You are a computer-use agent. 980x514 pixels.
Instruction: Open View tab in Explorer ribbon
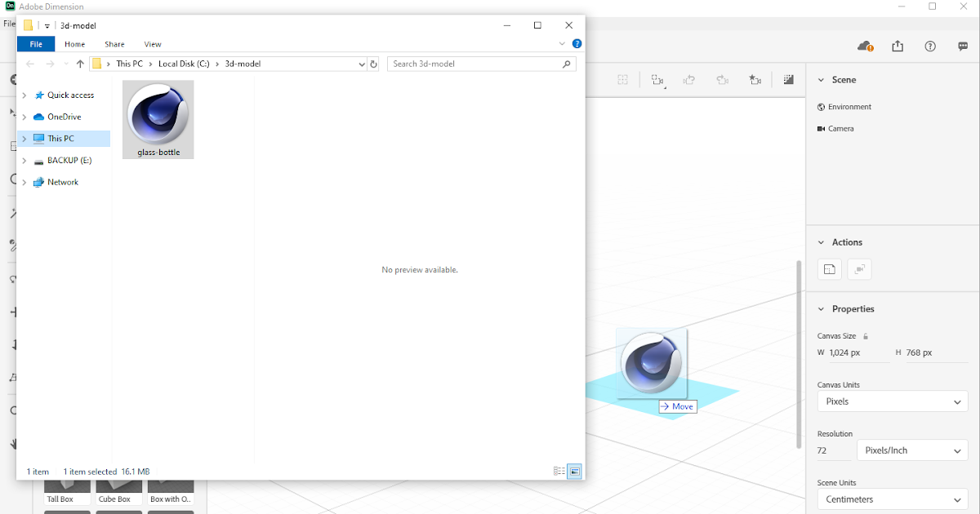(153, 44)
